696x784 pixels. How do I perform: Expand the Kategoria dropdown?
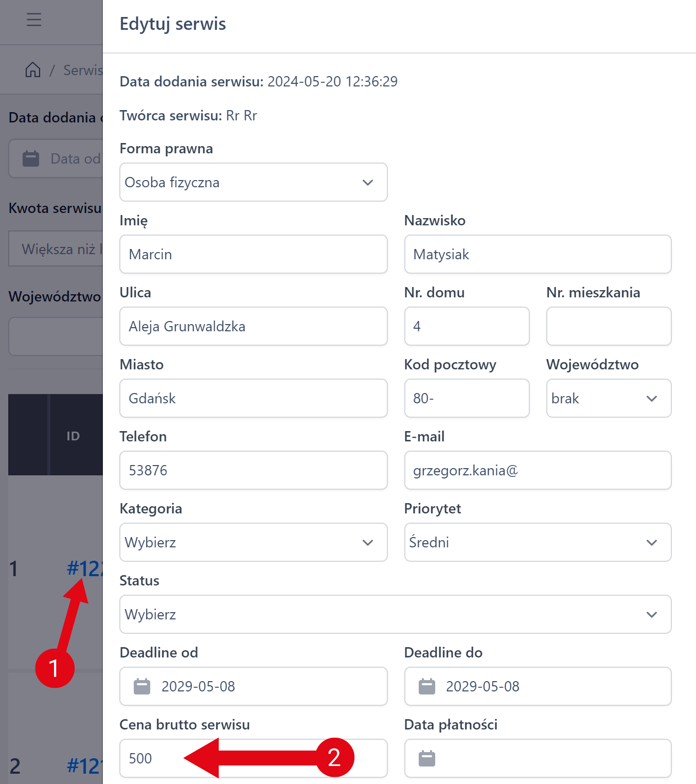[x=253, y=542]
